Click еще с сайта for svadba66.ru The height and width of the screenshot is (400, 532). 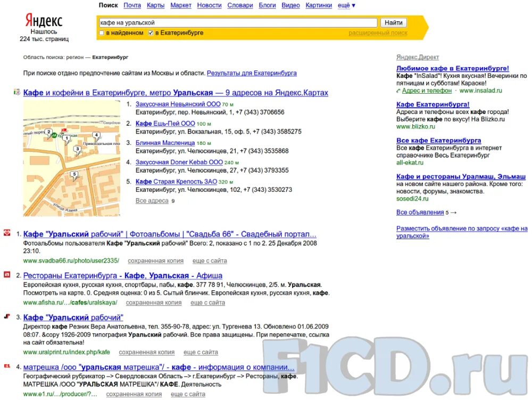[210, 261]
